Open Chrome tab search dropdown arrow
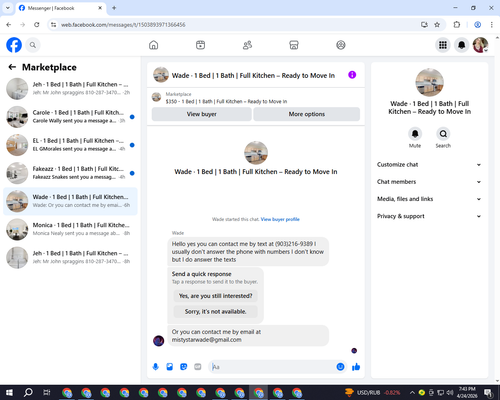The width and height of the screenshot is (500, 400). 8,8
